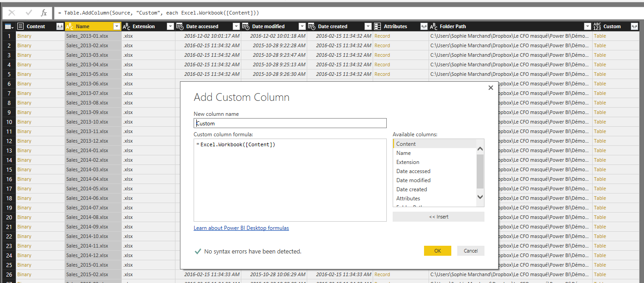Click the Date accessed data type icon
This screenshot has width=644, height=283.
tap(180, 26)
